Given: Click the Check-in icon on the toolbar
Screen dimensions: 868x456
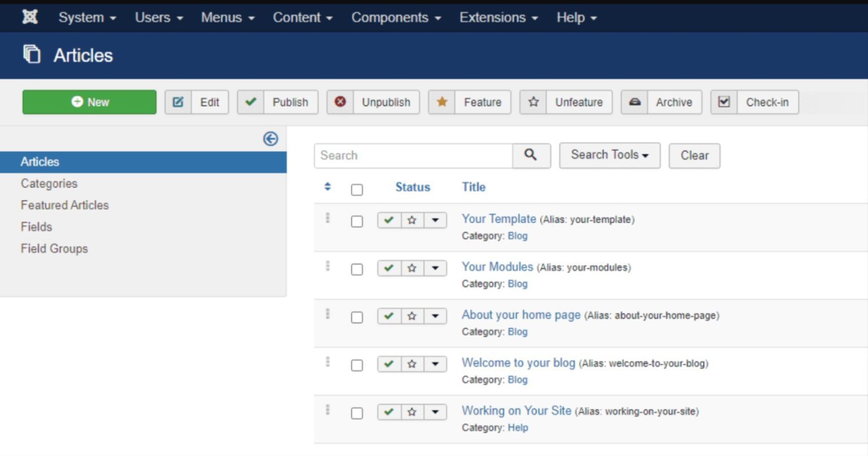Looking at the screenshot, I should pos(724,102).
